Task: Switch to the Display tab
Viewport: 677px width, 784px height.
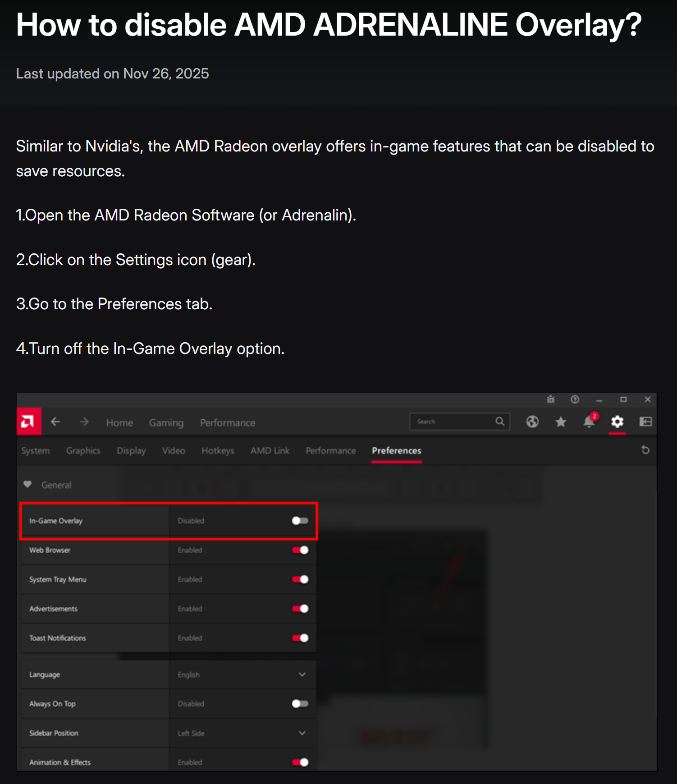Action: [131, 451]
